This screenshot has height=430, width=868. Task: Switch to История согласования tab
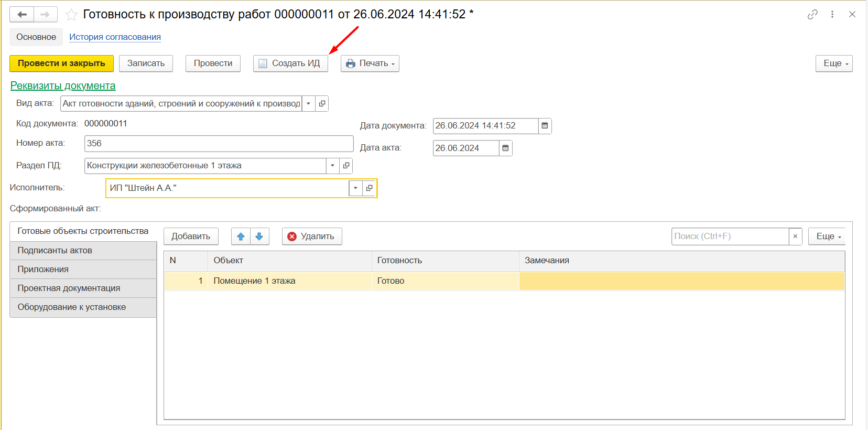pos(115,37)
